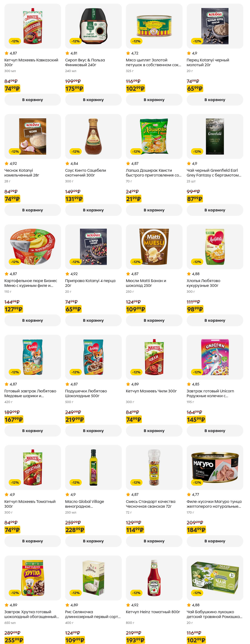Click the 167.99₽ price of Любятово Медовые шарики
This screenshot has height=644, width=250.
coord(14,419)
